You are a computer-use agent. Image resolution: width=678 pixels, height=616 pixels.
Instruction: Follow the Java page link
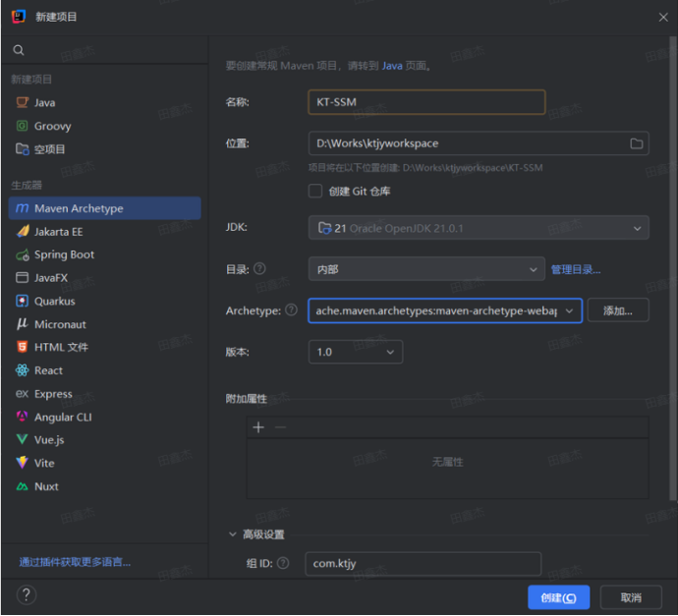tap(392, 66)
